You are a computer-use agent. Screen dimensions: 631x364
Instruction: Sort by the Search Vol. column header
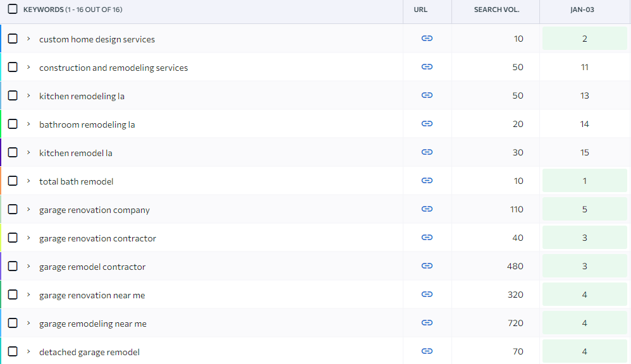click(496, 9)
